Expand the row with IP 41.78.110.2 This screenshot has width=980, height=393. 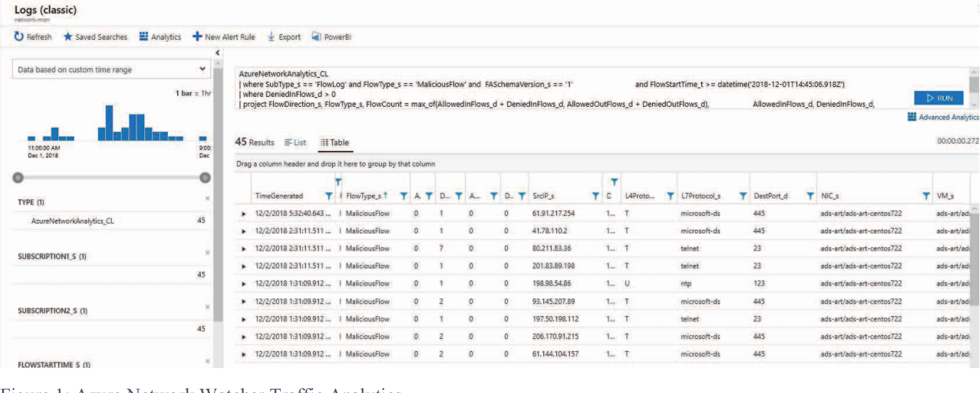coord(244,231)
